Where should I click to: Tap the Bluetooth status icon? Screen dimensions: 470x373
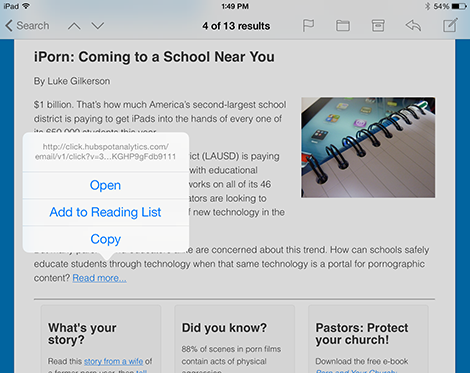tap(427, 6)
